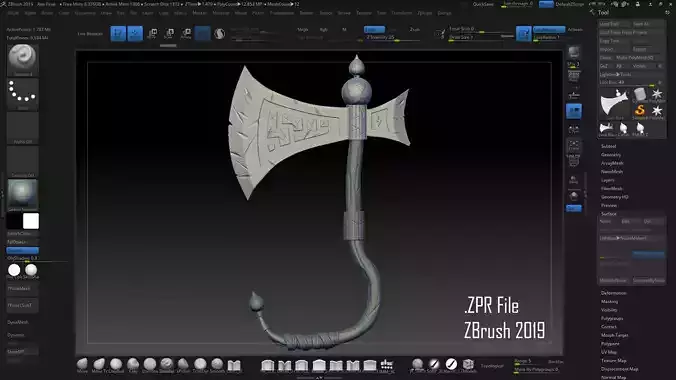Click the MaskByNoise button

[x=614, y=280]
